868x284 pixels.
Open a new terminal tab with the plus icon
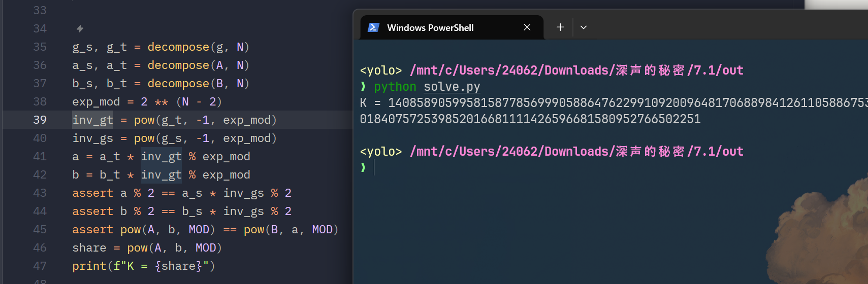[560, 27]
